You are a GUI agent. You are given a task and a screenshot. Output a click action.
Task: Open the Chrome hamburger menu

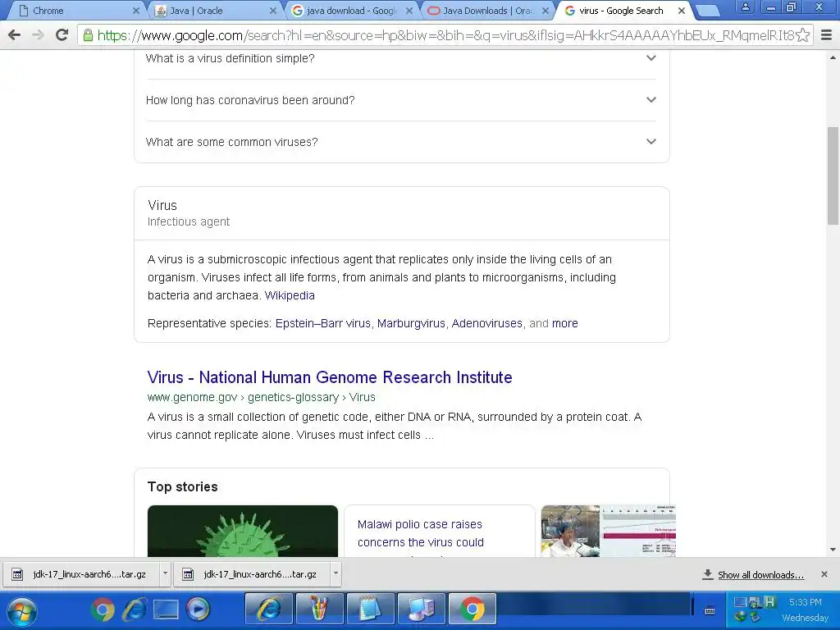(826, 35)
